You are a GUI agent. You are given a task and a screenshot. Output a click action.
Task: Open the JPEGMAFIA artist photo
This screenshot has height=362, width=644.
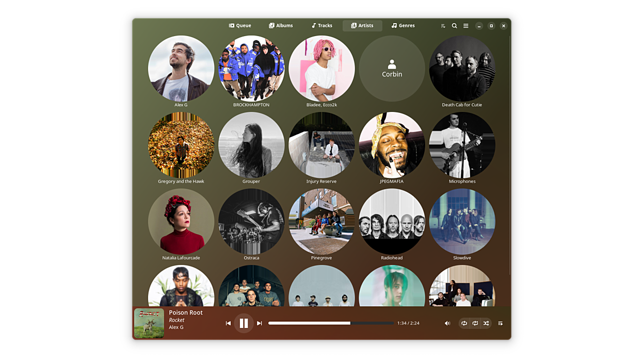392,145
